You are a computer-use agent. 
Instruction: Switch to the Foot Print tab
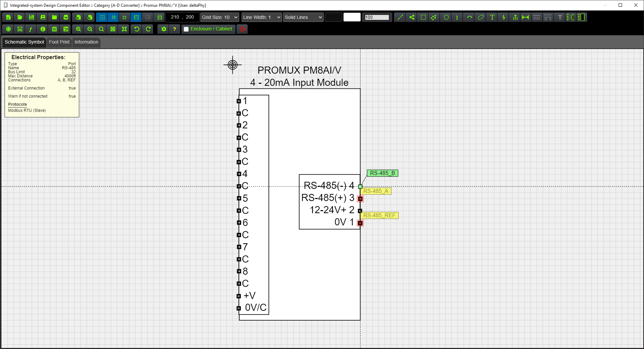(59, 42)
